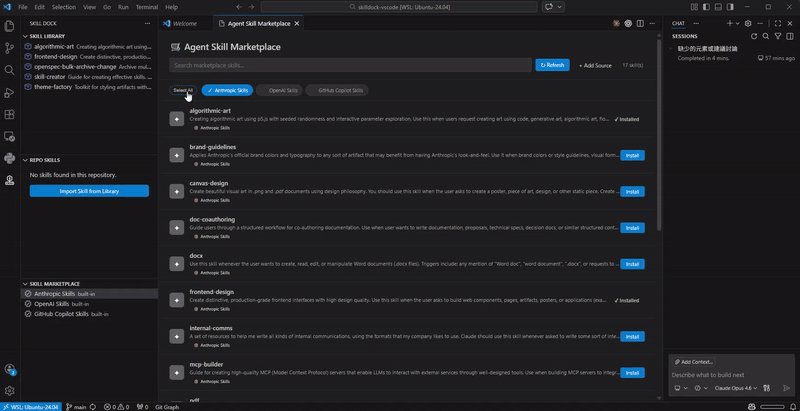
Task: Toggle the Anthropic Skills filter chip
Action: [x=228, y=90]
